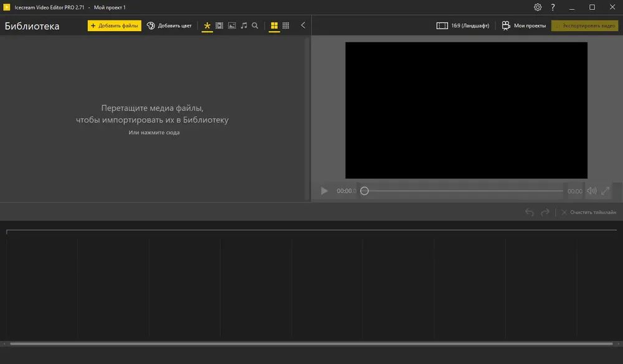Collapse the library panel

coord(303,26)
